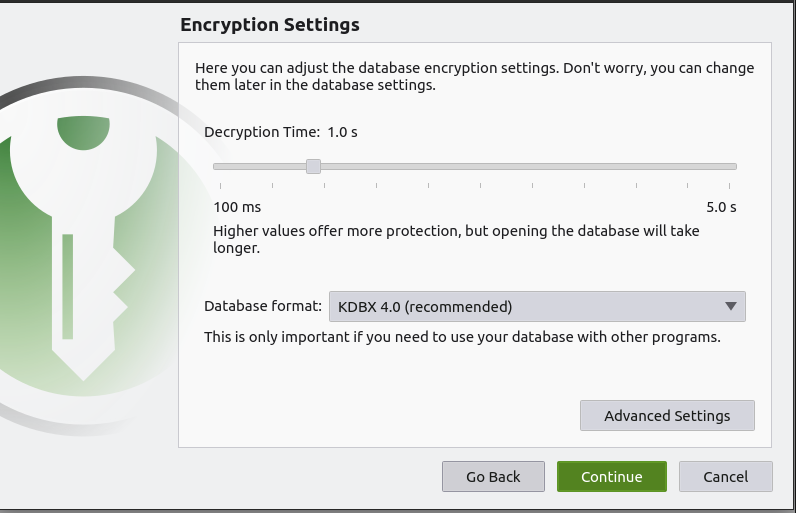Click the Database format label
796x513 pixels.
click(x=263, y=306)
